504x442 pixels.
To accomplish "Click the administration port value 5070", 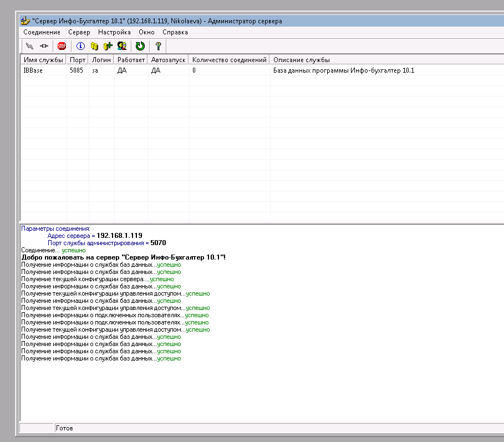I will (158, 243).
